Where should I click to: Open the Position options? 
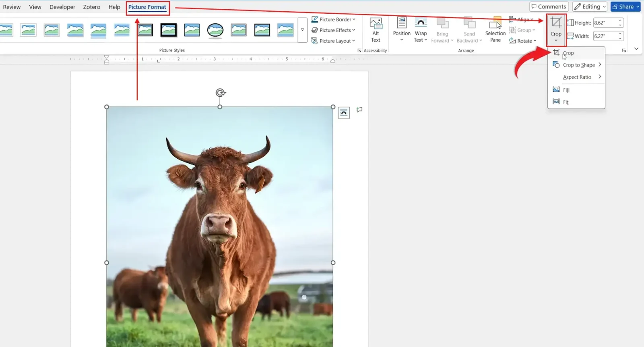click(402, 29)
